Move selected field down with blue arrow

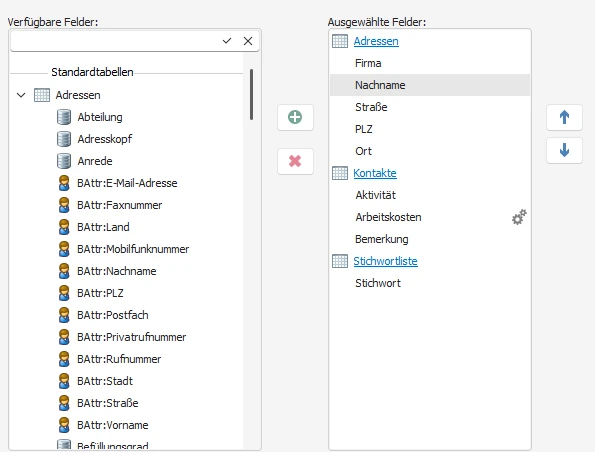tap(564, 150)
